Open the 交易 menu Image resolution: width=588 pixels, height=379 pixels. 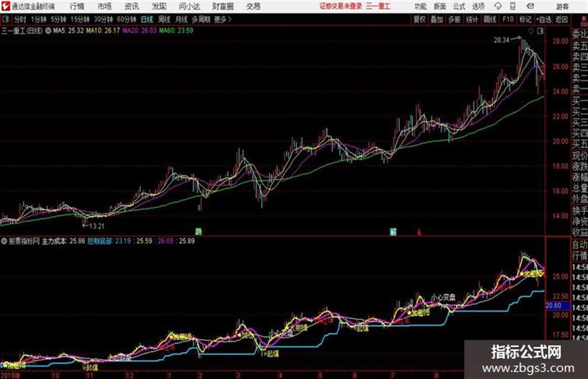(x=253, y=6)
